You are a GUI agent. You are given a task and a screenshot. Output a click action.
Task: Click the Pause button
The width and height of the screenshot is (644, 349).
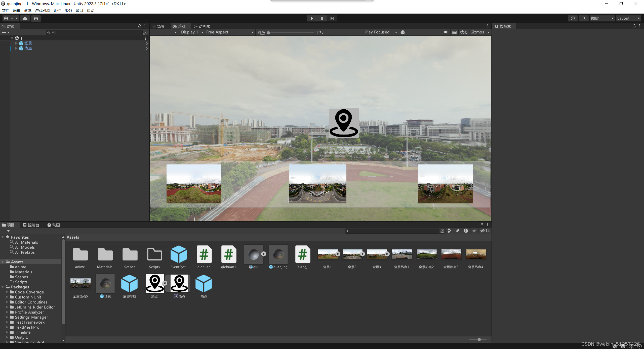(x=322, y=18)
